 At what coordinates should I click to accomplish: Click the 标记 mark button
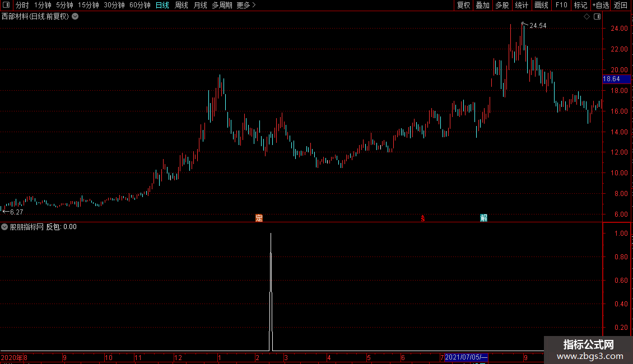[x=580, y=5]
